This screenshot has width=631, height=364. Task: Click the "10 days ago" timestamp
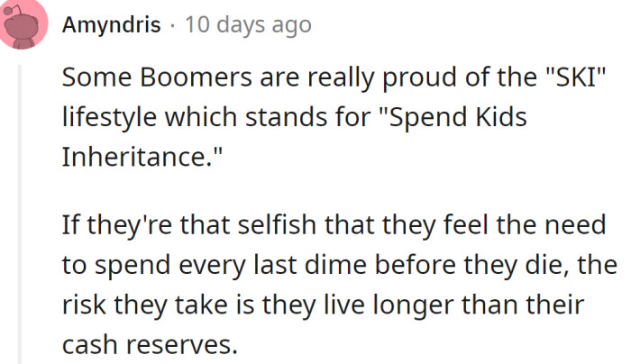(x=247, y=25)
